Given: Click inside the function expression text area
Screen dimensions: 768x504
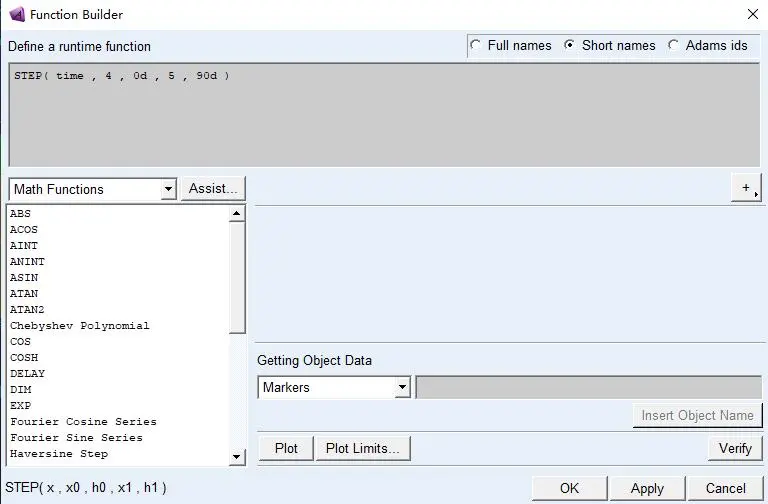Looking at the screenshot, I should 384,115.
